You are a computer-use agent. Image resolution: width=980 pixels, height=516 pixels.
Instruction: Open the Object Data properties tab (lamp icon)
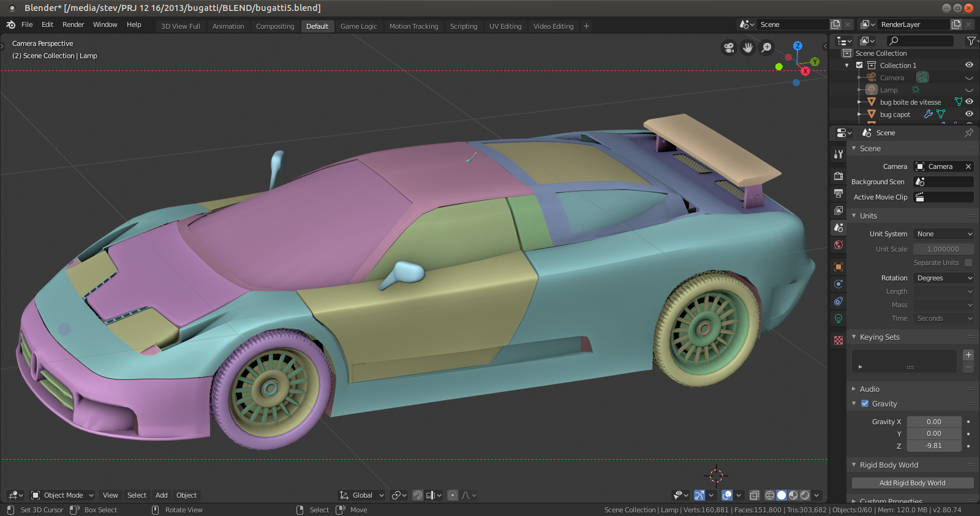point(839,318)
